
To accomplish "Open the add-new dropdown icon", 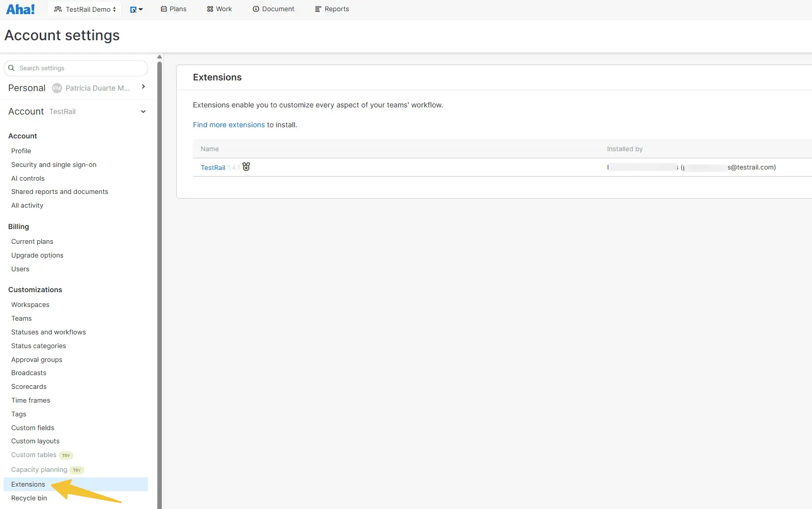I will (x=136, y=9).
